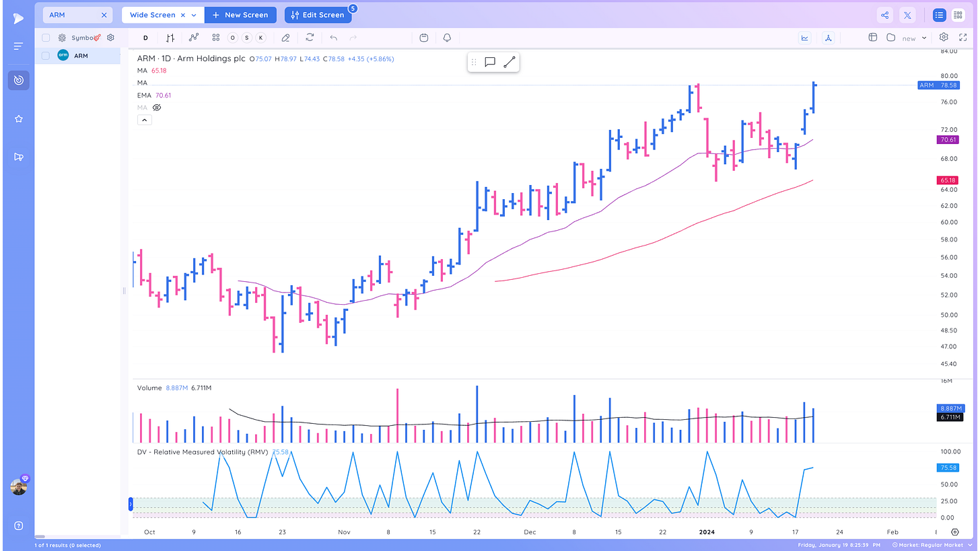Select the trend line drawing tool
This screenshot has height=551, width=980.
click(509, 62)
